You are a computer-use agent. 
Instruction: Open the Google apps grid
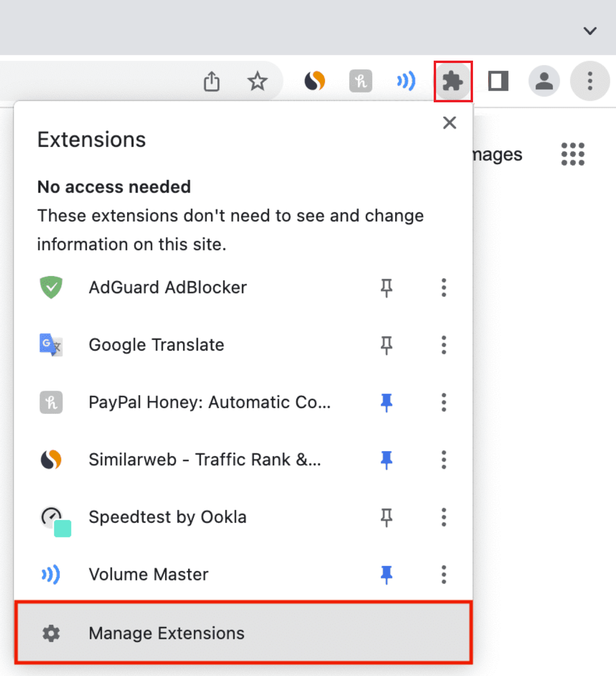pos(573,154)
